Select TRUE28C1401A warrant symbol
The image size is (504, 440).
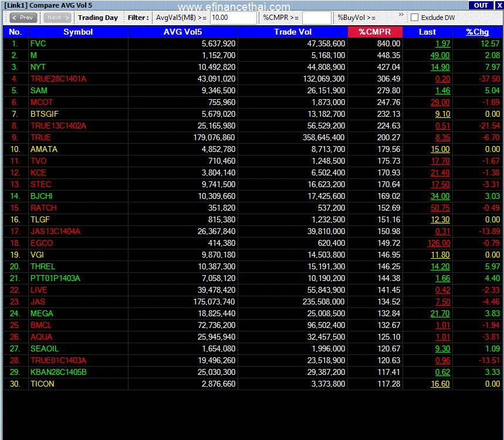pos(58,79)
